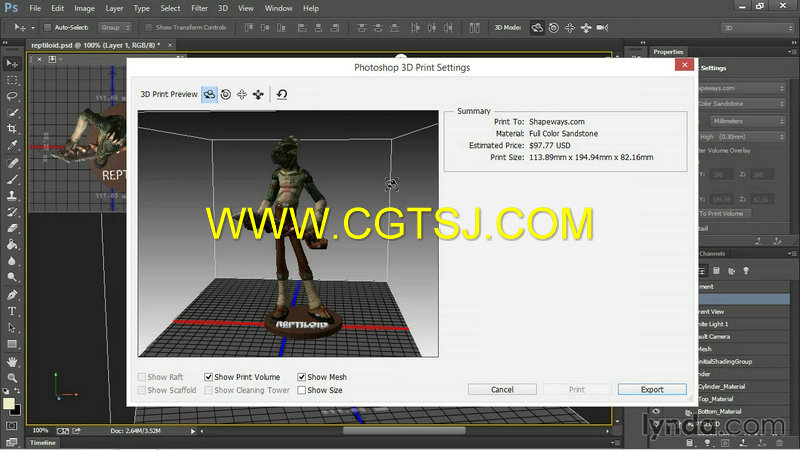
Task: Select the Eraser tool
Action: [x=12, y=229]
